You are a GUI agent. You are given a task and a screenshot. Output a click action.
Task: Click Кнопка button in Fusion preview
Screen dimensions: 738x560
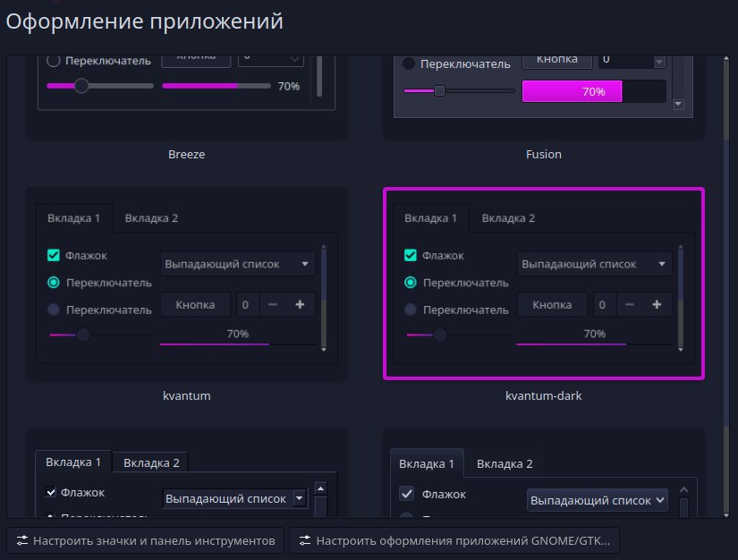[x=557, y=61]
